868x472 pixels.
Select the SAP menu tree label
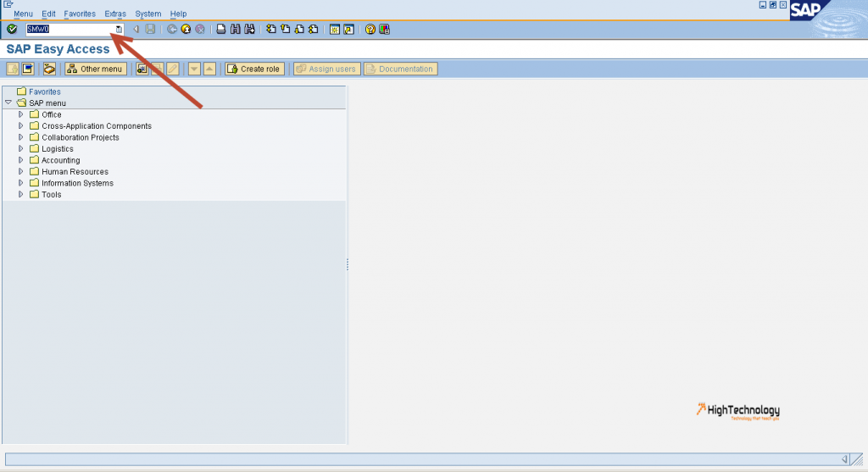coord(47,103)
